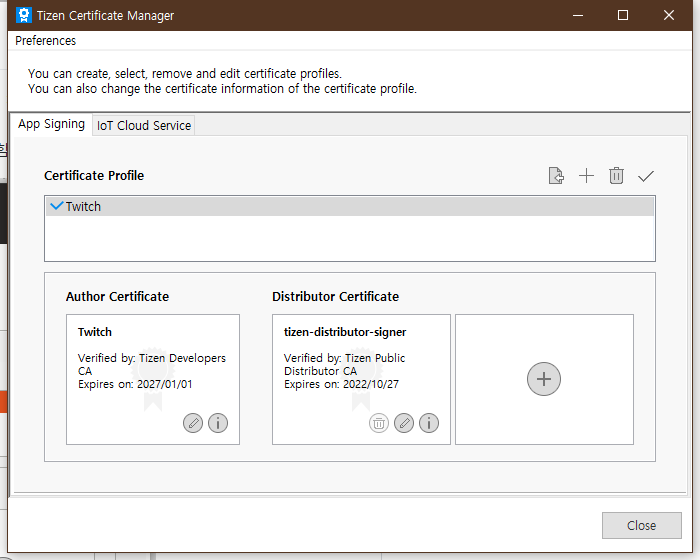Screen dimensions: 700x560
Task: Maximize the Tizen Certificate Manager window
Action: pos(623,15)
